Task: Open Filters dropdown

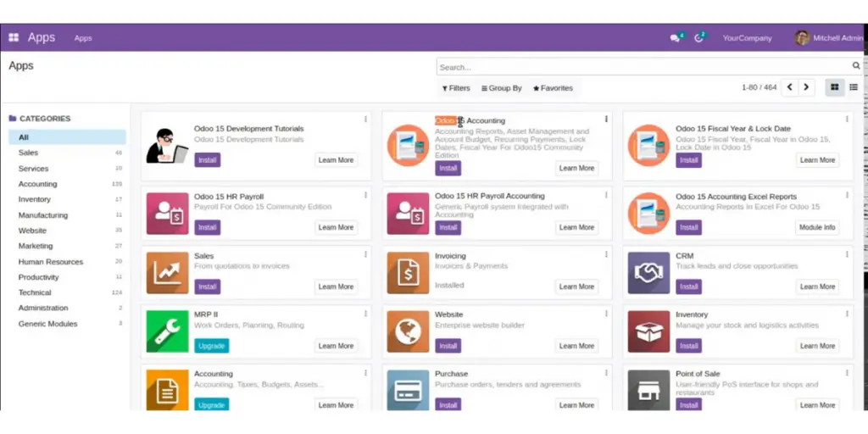Action: pyautogui.click(x=456, y=88)
